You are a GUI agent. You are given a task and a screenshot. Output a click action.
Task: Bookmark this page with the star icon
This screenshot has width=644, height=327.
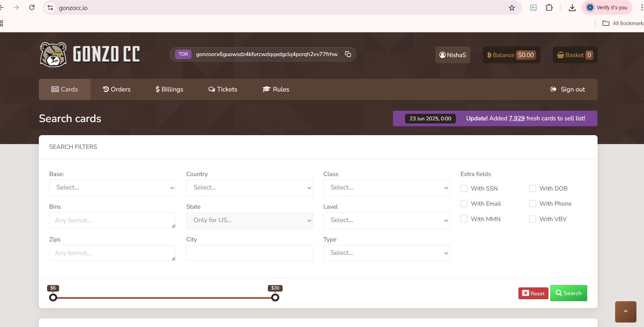click(x=512, y=8)
